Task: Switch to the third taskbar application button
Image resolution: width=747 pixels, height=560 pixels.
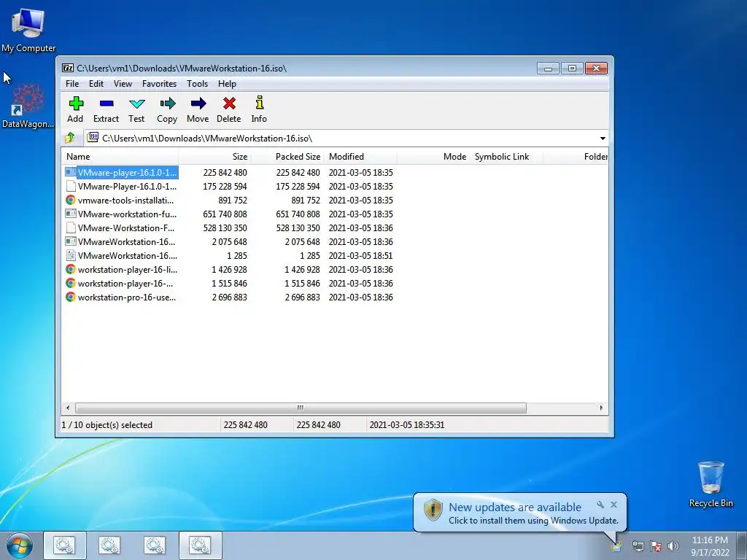Action: (155, 545)
